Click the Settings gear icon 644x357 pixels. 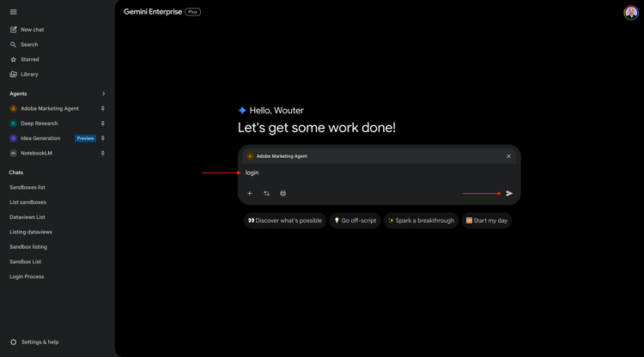(13, 342)
